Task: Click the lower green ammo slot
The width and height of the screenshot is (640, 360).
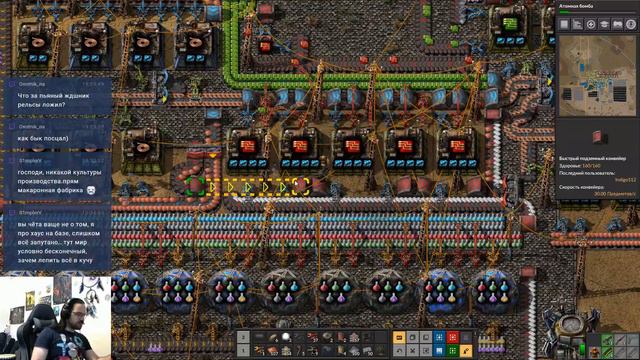Action: point(607,352)
